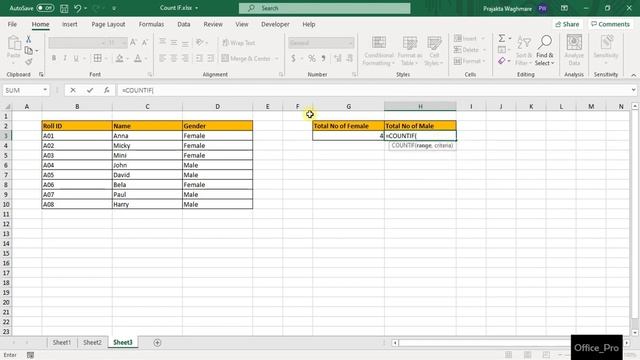Open Conditional Formatting menu

[x=379, y=51]
